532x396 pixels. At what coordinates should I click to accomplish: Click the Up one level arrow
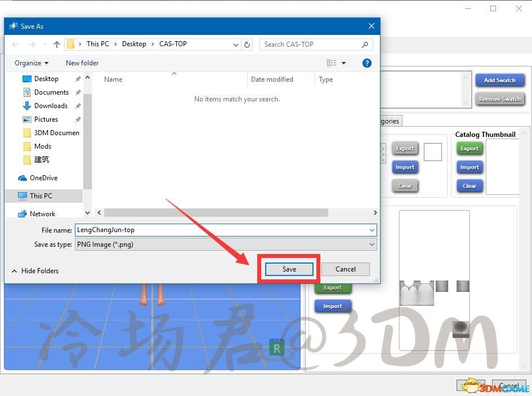(56, 44)
